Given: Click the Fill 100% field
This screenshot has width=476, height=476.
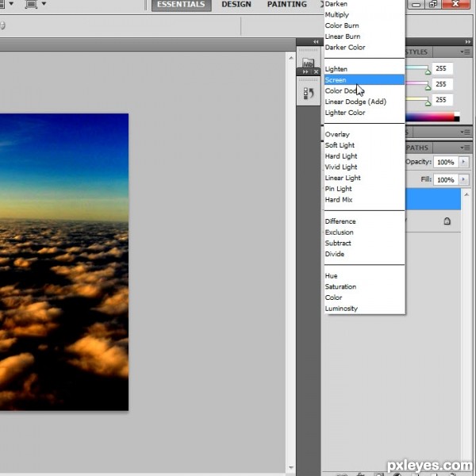Looking at the screenshot, I should (x=446, y=179).
